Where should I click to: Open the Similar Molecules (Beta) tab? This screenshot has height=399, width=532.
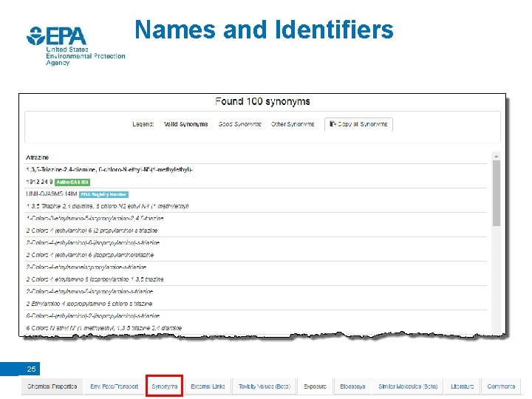[408, 386]
